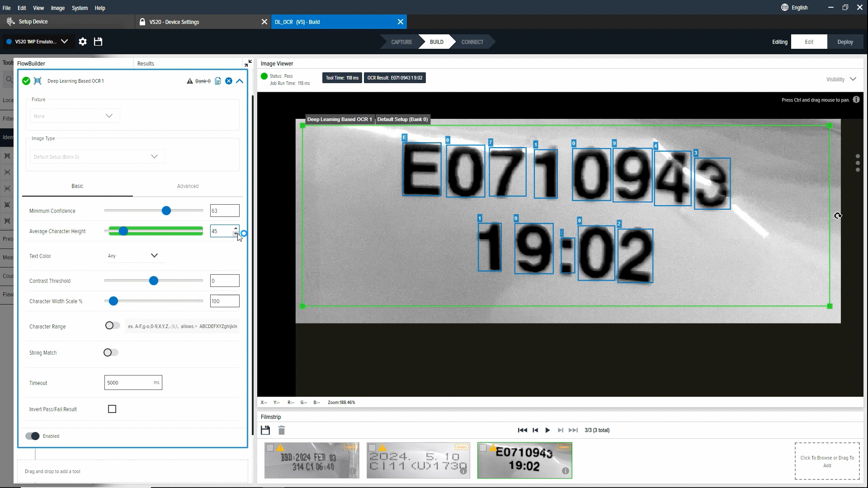The image size is (868, 488).
Task: Enable the String Match toggle
Action: click(x=111, y=352)
